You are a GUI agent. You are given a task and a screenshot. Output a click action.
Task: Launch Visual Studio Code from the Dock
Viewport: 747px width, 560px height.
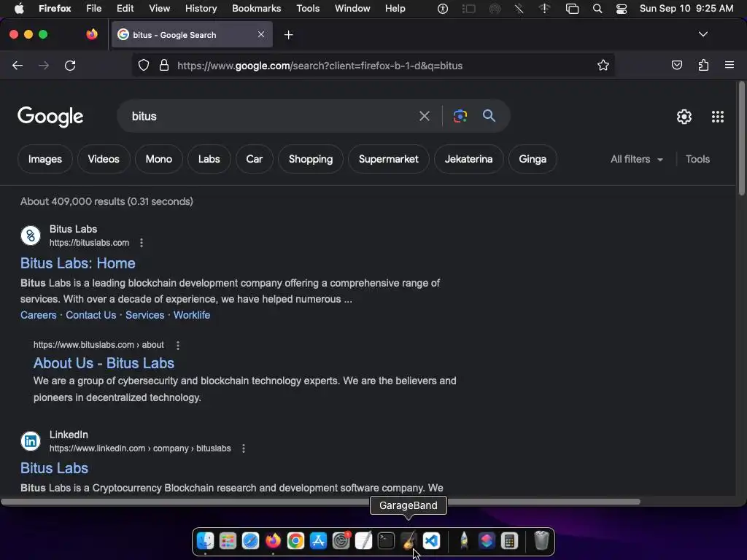pyautogui.click(x=431, y=541)
